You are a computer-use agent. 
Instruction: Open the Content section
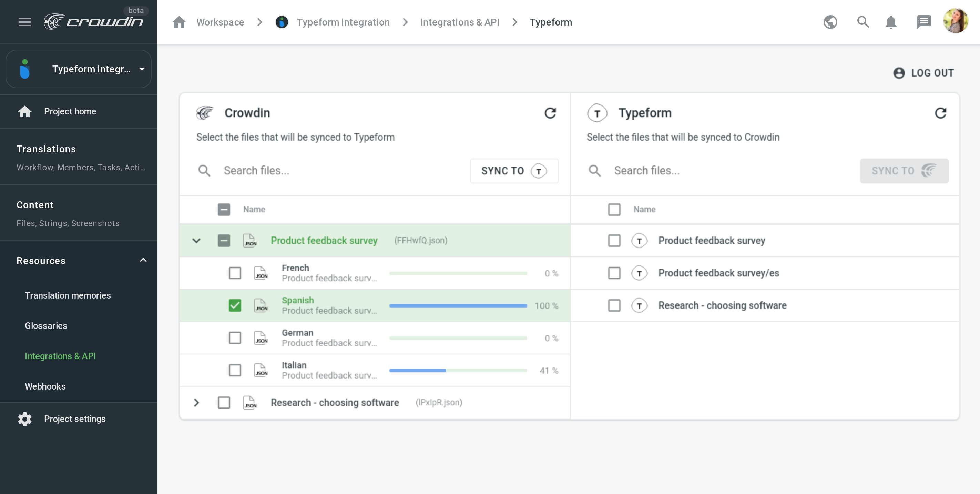coord(78,213)
